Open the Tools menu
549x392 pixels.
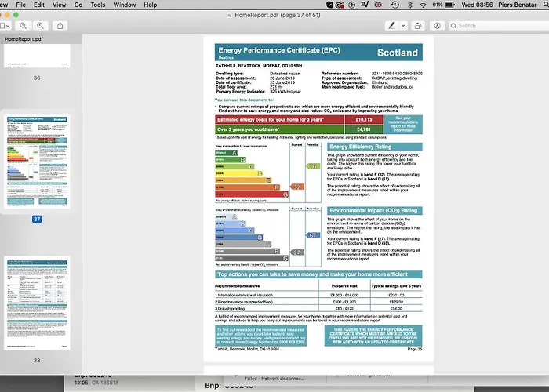point(98,5)
